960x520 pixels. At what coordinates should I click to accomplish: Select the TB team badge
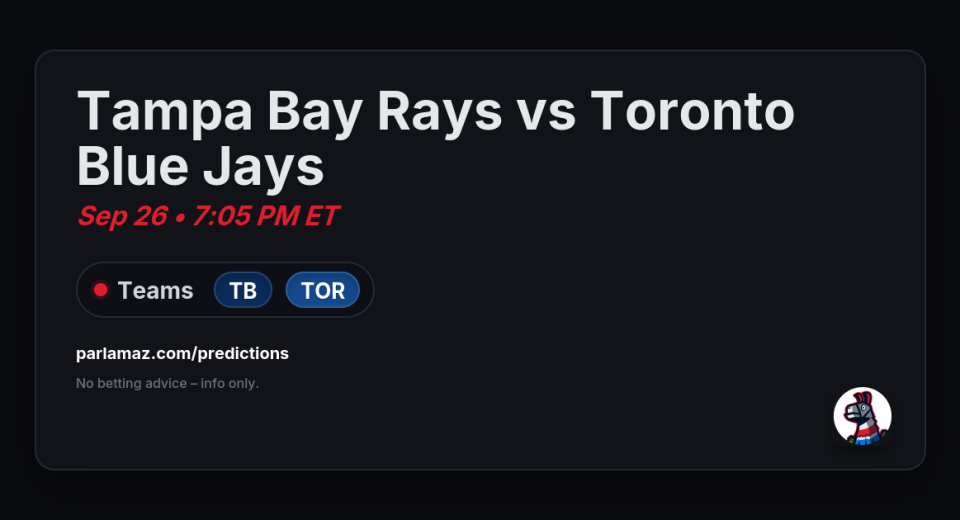click(x=243, y=290)
